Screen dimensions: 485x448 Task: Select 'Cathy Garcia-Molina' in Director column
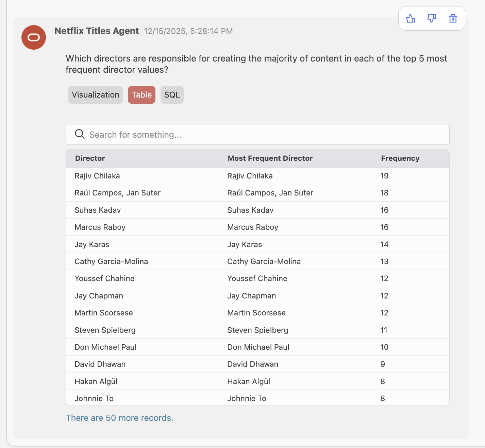[111, 261]
